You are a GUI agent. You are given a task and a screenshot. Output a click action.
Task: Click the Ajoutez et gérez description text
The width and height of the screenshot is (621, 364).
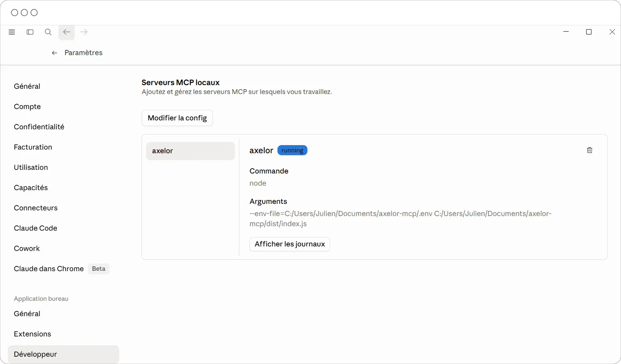pos(237,92)
